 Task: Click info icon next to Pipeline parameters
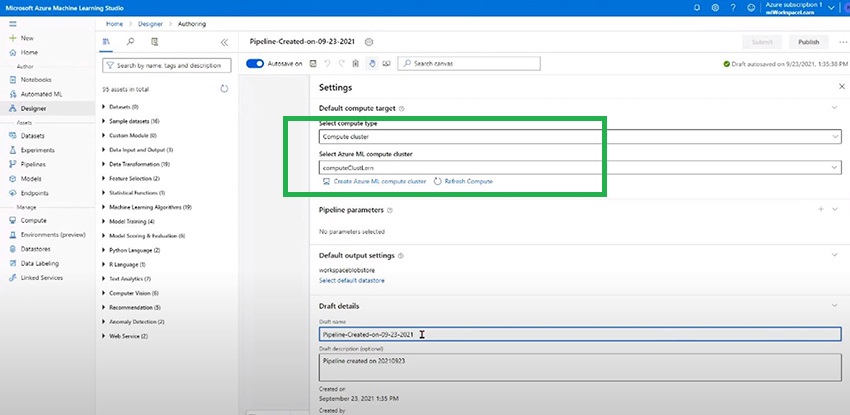[x=390, y=210]
